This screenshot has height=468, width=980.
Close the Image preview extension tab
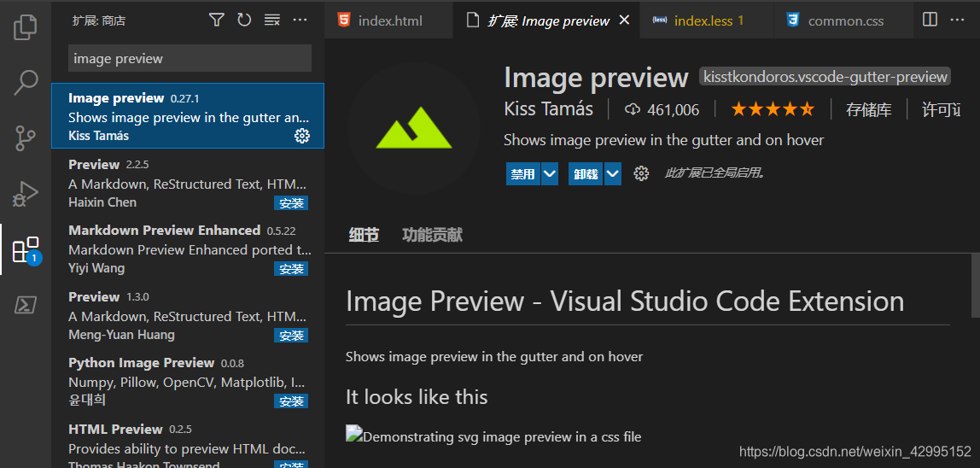point(624,20)
